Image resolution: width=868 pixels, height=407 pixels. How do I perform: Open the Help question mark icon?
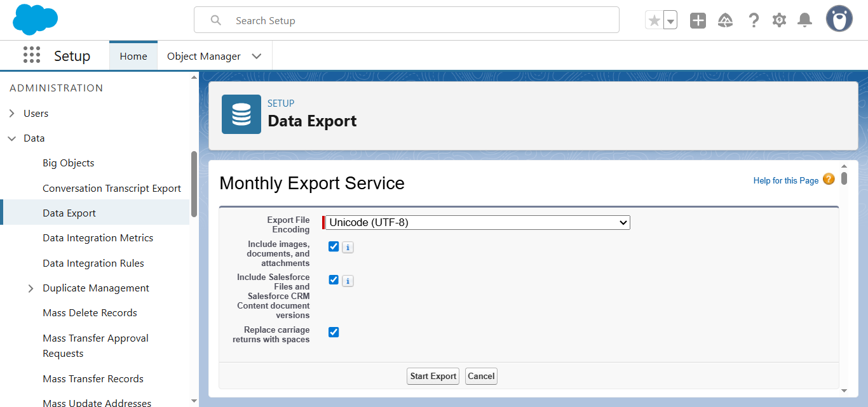tap(753, 20)
